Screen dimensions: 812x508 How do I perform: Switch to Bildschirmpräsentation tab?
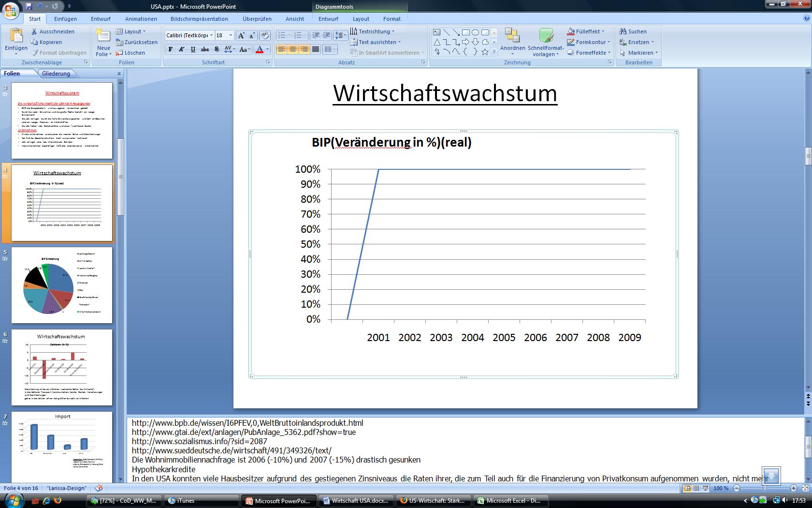click(199, 19)
